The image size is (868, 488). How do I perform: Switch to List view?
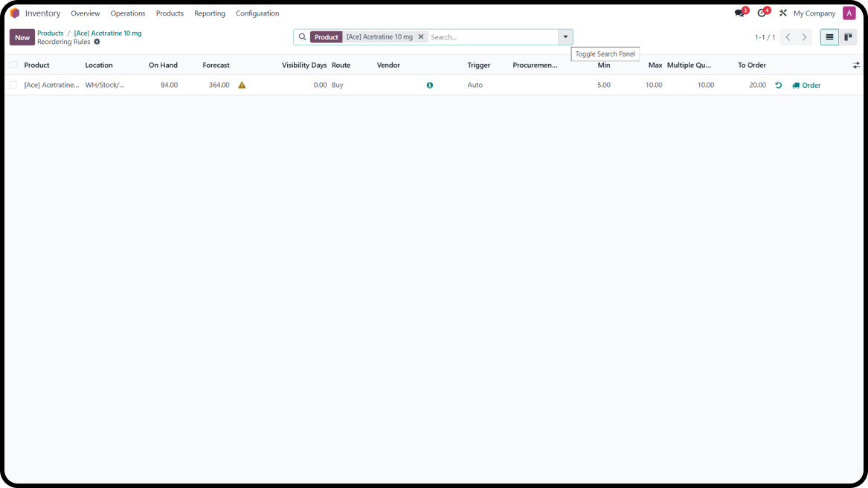pyautogui.click(x=829, y=37)
